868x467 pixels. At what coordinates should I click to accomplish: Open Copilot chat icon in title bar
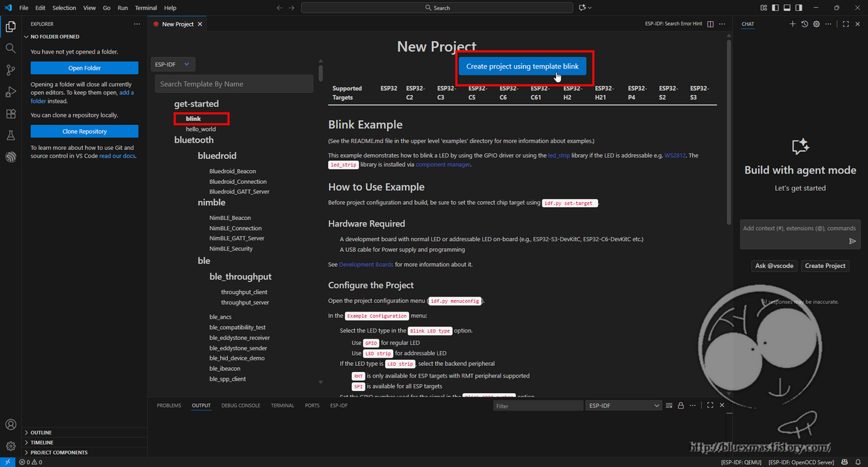click(582, 7)
